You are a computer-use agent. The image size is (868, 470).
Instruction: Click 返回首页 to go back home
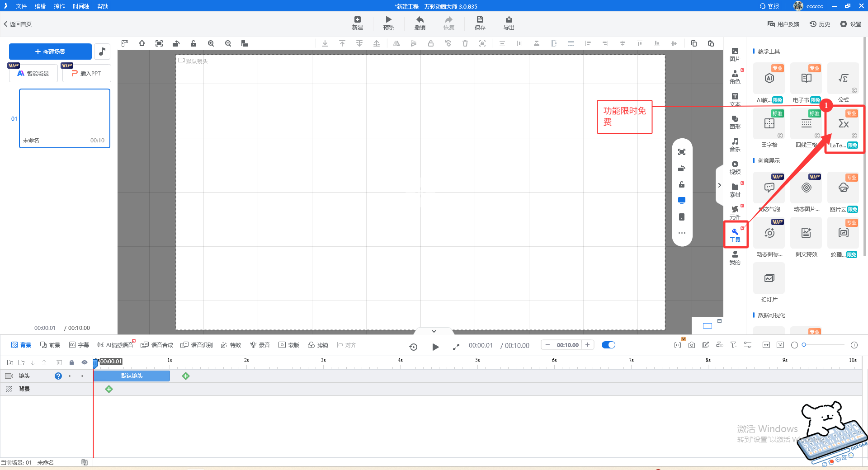tap(18, 24)
